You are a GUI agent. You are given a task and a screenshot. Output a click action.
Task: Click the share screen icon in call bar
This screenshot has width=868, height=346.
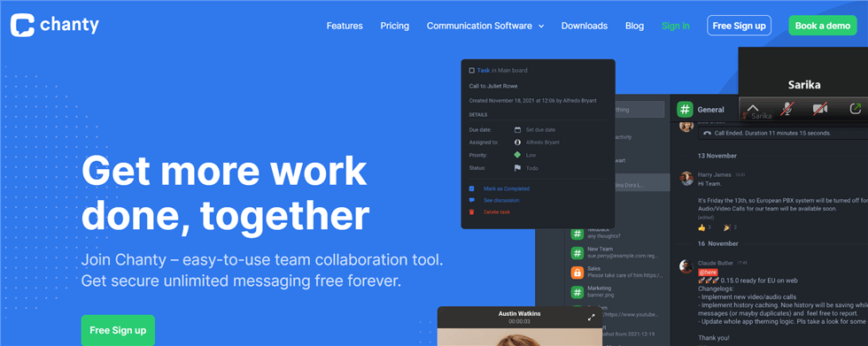click(x=856, y=109)
